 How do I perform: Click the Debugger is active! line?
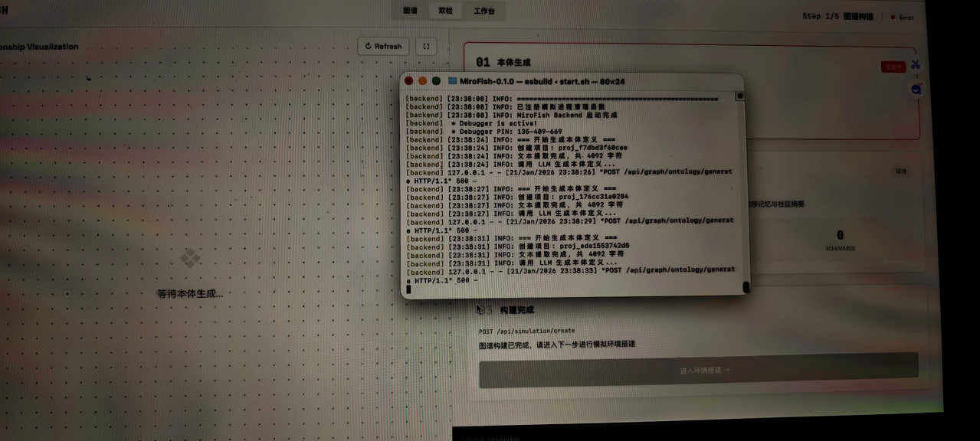pos(472,122)
